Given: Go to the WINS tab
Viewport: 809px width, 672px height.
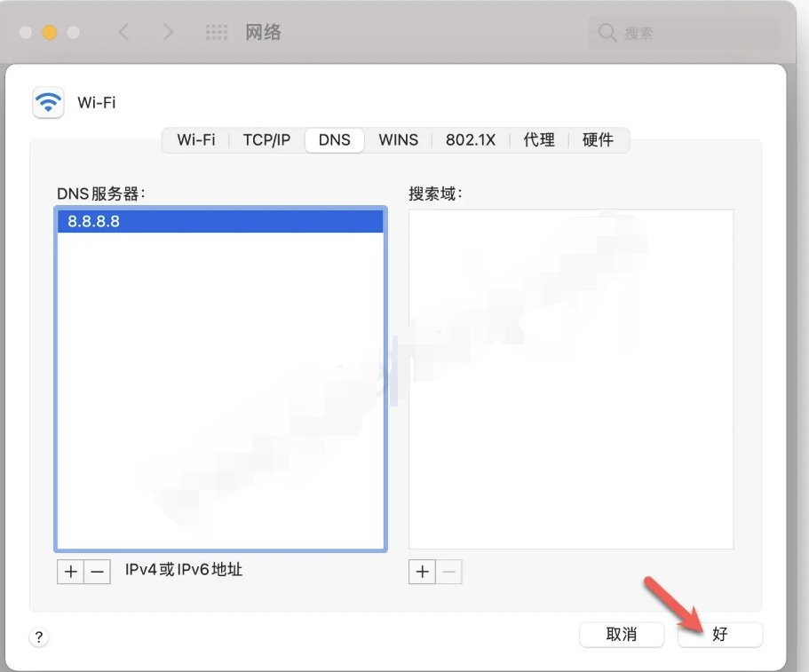Looking at the screenshot, I should [398, 140].
